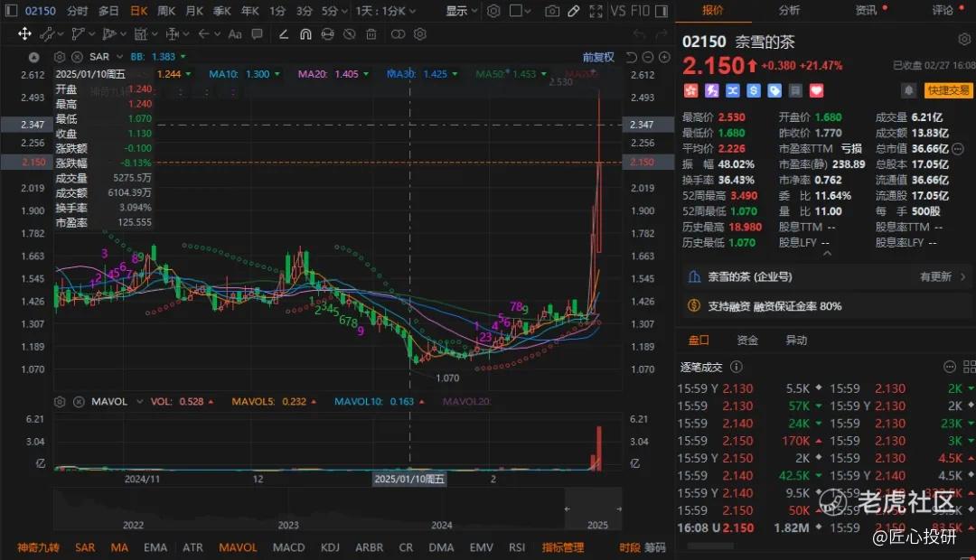
Task: Switch to the 周K chart tab
Action: (166, 11)
